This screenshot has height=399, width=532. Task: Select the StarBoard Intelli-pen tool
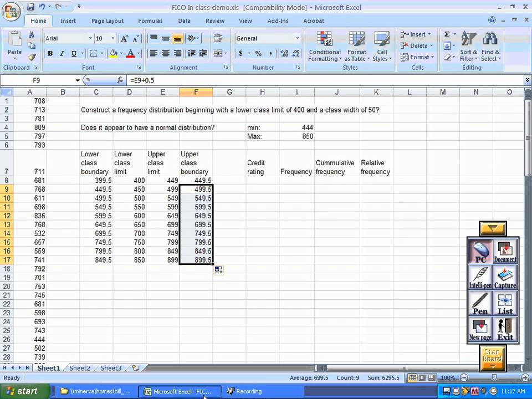point(480,277)
